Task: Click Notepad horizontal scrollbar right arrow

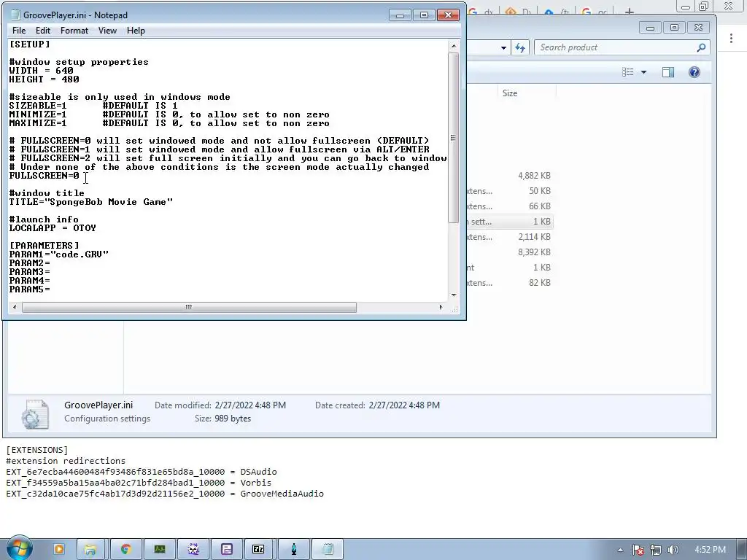Action: (441, 307)
